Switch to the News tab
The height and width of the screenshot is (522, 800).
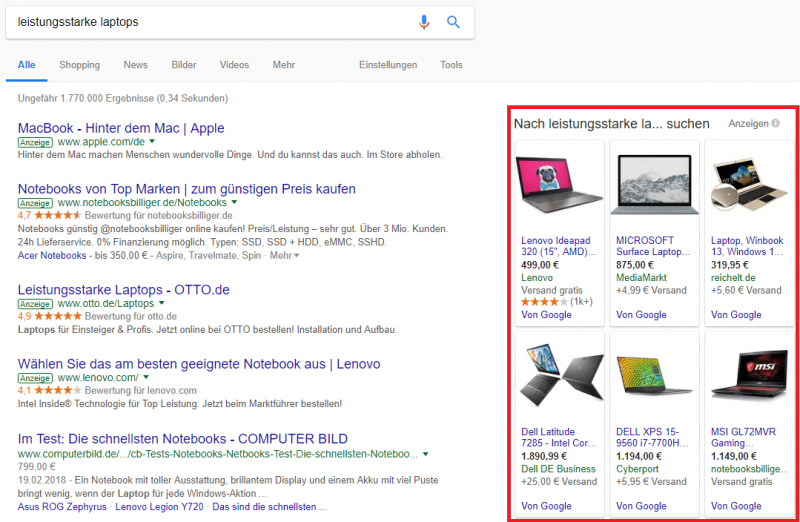click(135, 65)
